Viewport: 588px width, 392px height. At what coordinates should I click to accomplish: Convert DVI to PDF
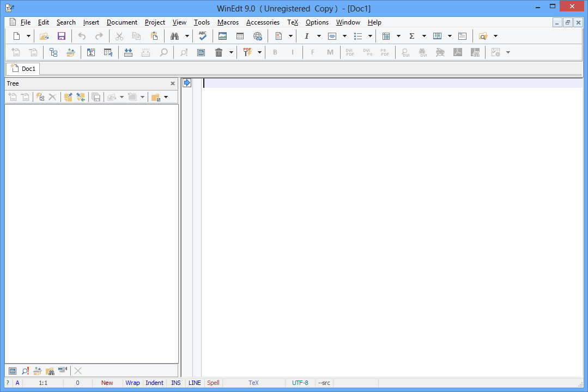click(x=349, y=52)
